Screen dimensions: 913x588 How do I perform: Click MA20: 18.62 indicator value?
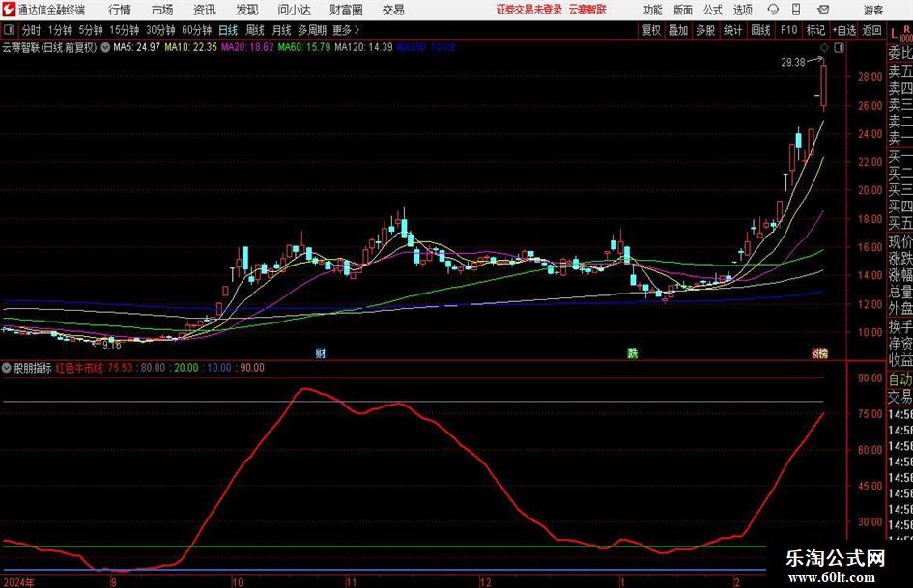pyautogui.click(x=247, y=47)
